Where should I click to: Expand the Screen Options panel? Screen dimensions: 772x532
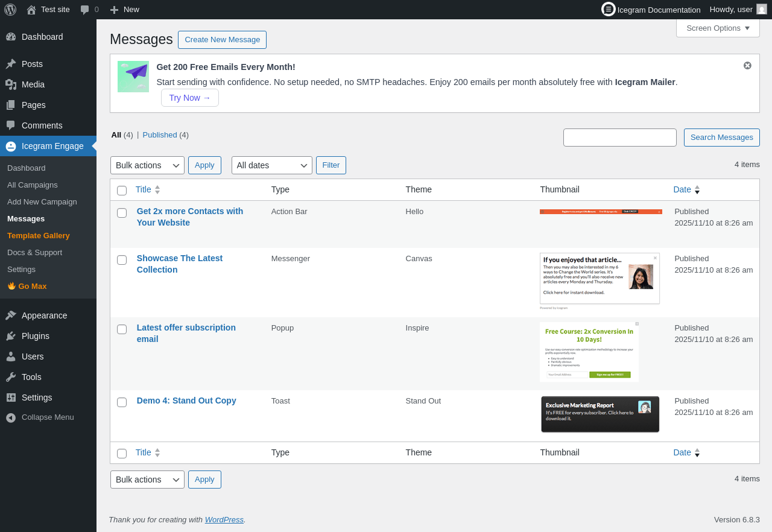718,28
